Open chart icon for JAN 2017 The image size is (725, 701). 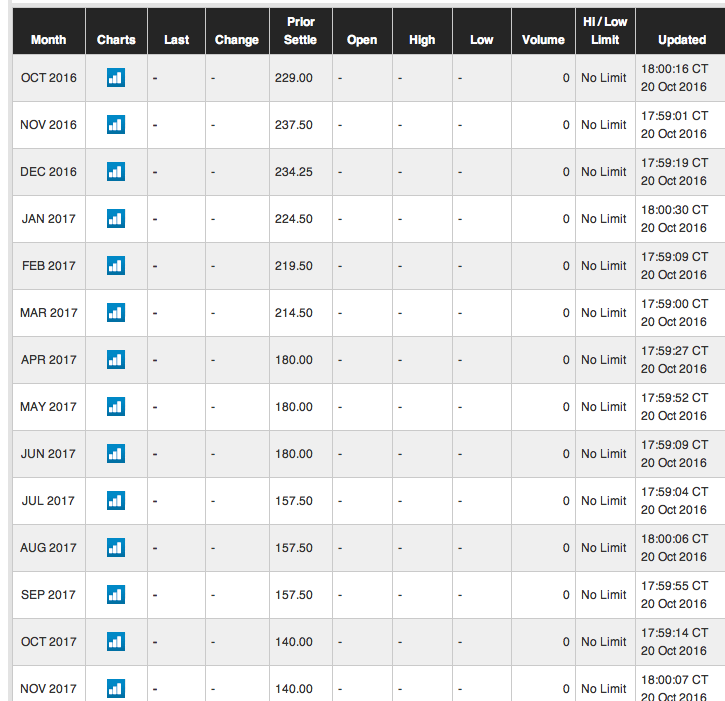(x=116, y=219)
